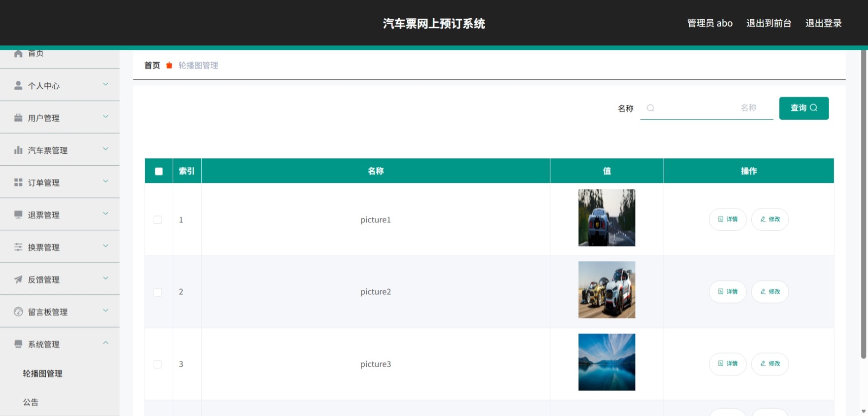868x416 pixels.
Task: Click the 查询 search button
Action: pyautogui.click(x=804, y=108)
